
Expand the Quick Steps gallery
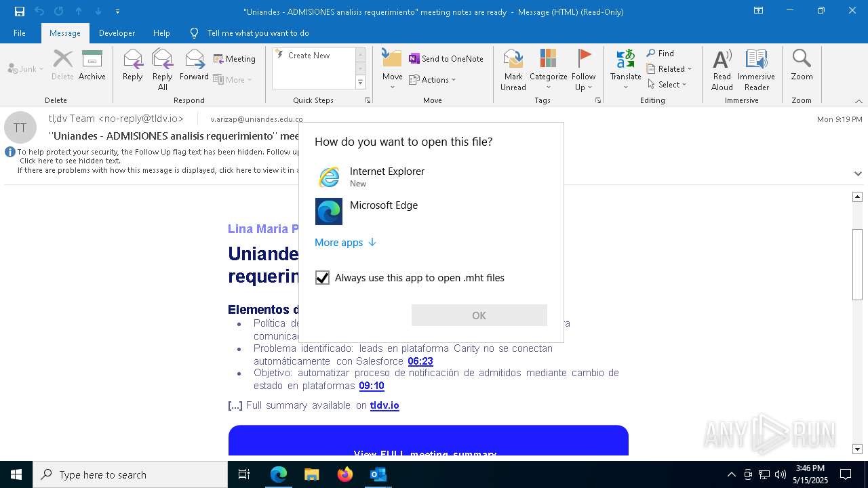coord(360,83)
